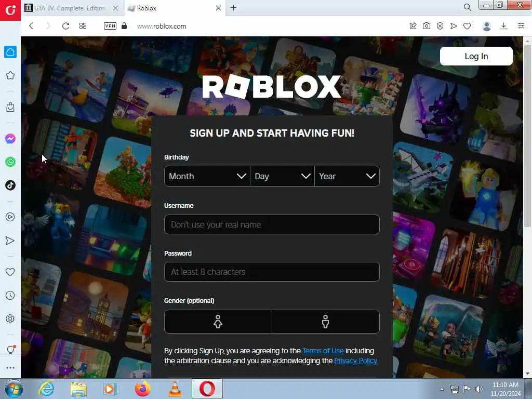Reload the Roblox page
This screenshot has width=532, height=399.
(66, 26)
